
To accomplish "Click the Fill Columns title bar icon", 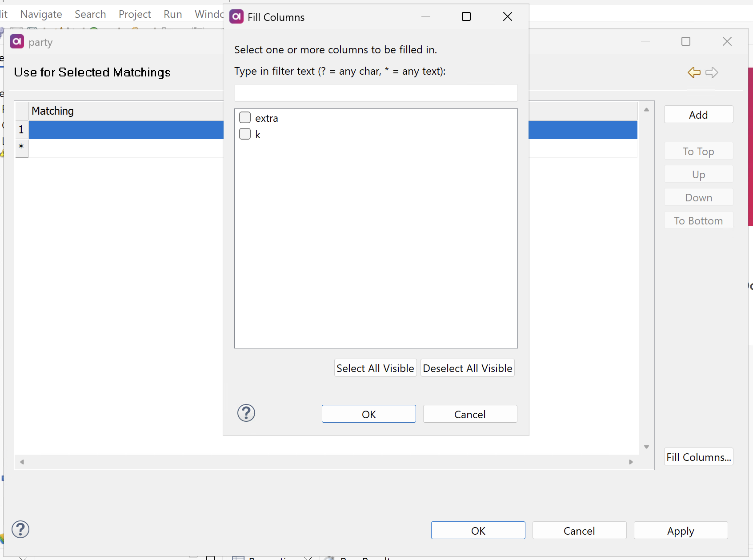I will pos(236,16).
